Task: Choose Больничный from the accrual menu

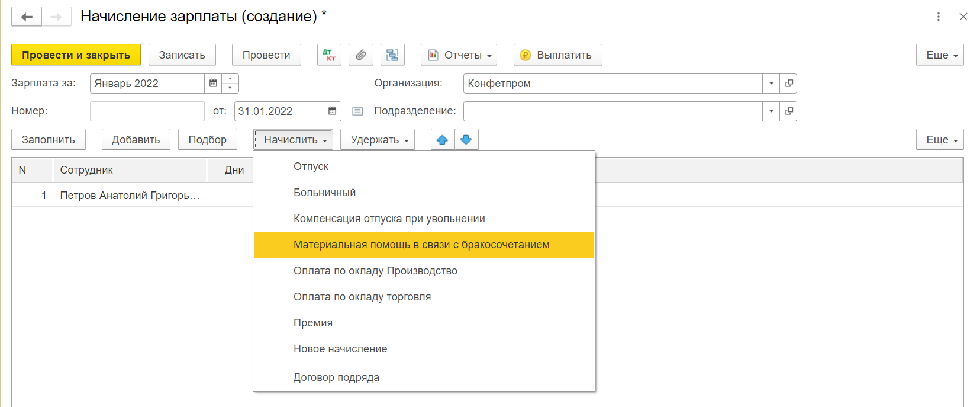Action: pyautogui.click(x=424, y=193)
